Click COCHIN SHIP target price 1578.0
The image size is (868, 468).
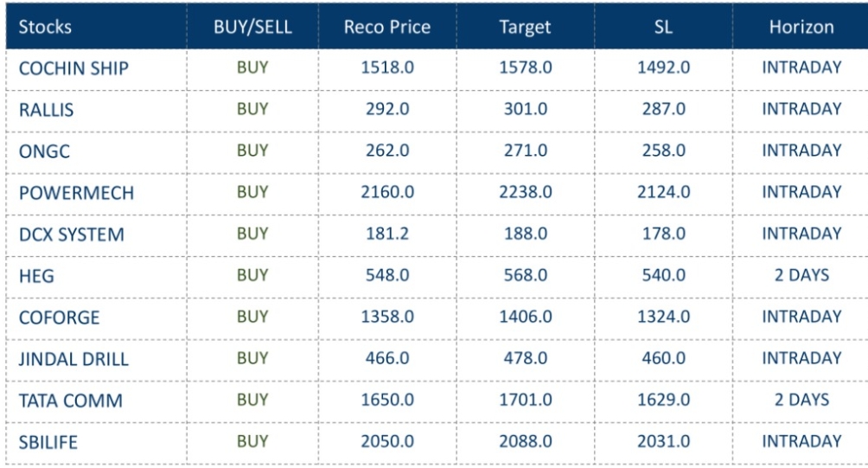(525, 67)
